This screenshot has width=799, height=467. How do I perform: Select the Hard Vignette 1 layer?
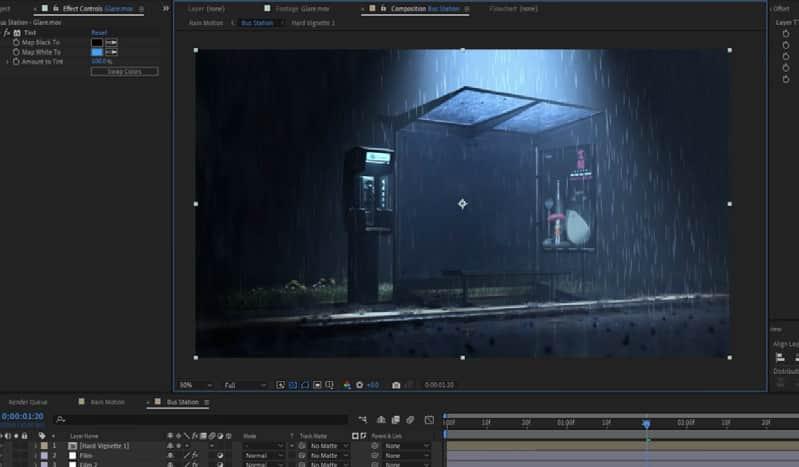[105, 446]
